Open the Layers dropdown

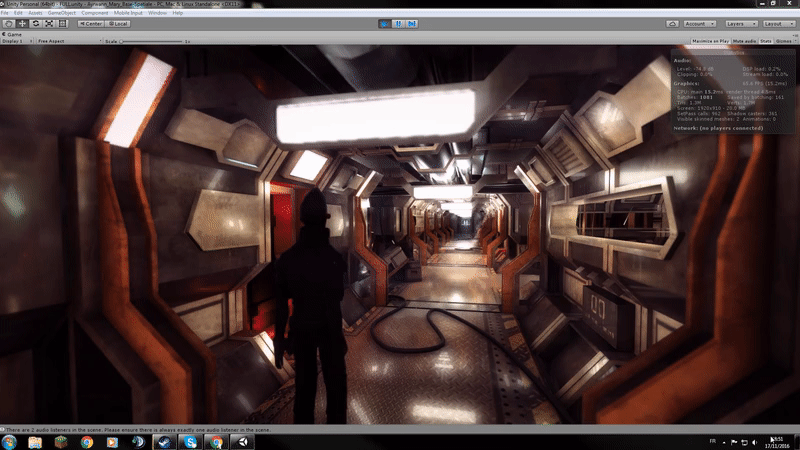(741, 23)
